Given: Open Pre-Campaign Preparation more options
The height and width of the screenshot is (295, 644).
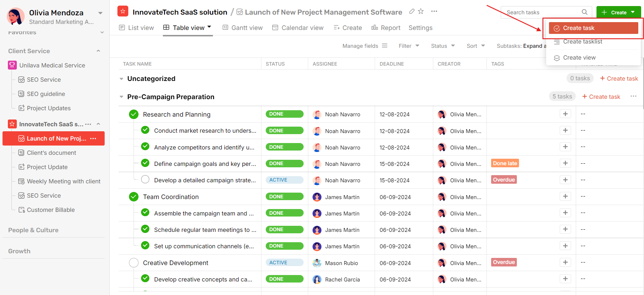Looking at the screenshot, I should [633, 96].
